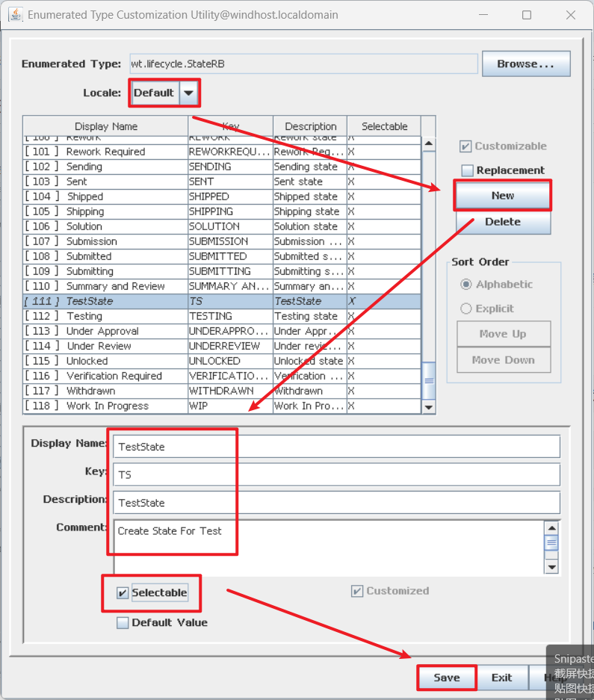The height and width of the screenshot is (700, 594).
Task: Select the Unlocked row
Action: click(x=222, y=361)
